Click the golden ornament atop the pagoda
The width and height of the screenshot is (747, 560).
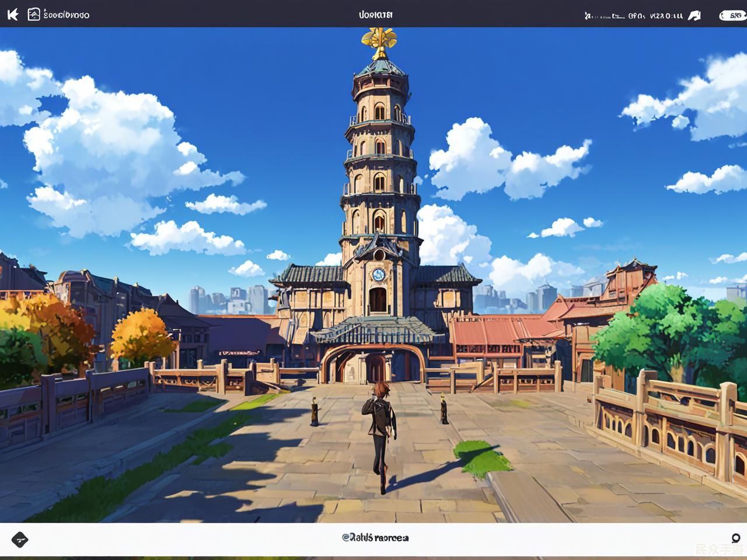click(x=379, y=41)
